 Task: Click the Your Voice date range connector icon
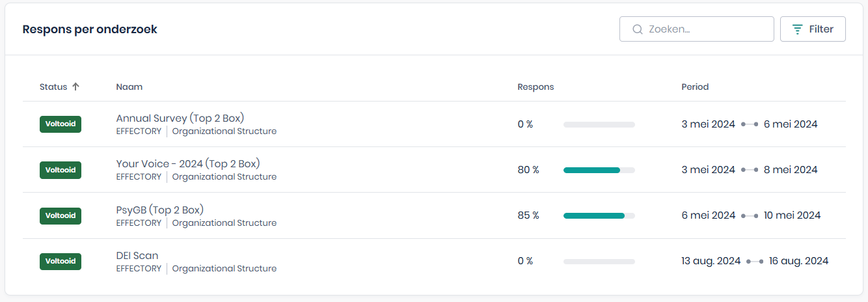[x=750, y=170]
